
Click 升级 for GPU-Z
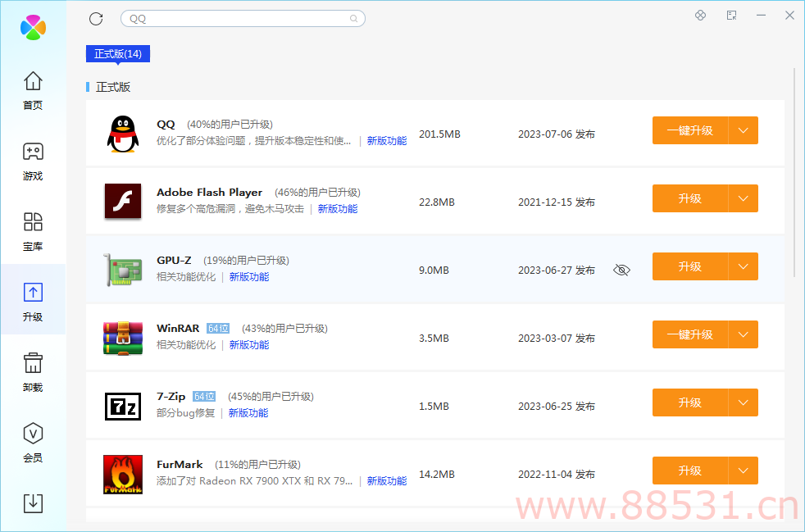pos(690,266)
